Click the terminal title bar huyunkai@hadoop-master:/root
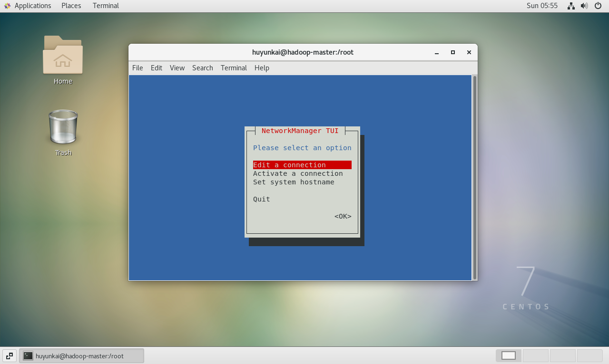 click(303, 52)
